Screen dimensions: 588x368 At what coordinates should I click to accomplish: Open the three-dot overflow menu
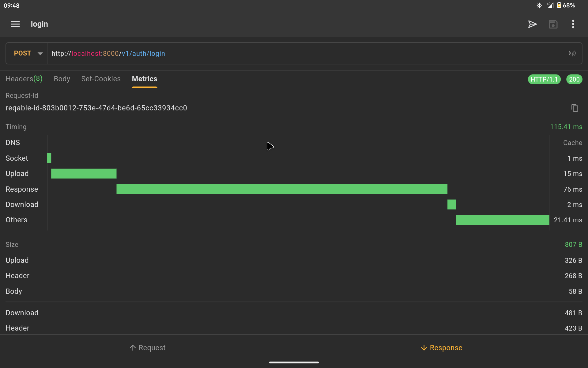573,24
